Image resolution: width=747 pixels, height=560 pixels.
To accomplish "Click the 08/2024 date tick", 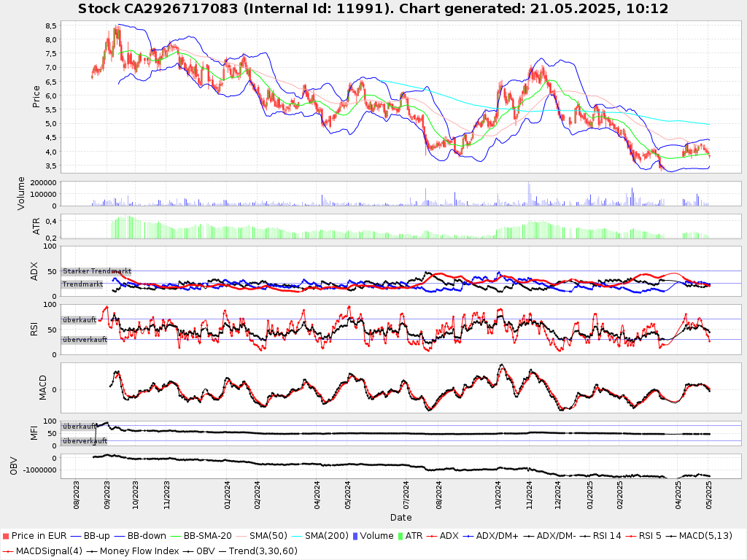I will tap(438, 495).
